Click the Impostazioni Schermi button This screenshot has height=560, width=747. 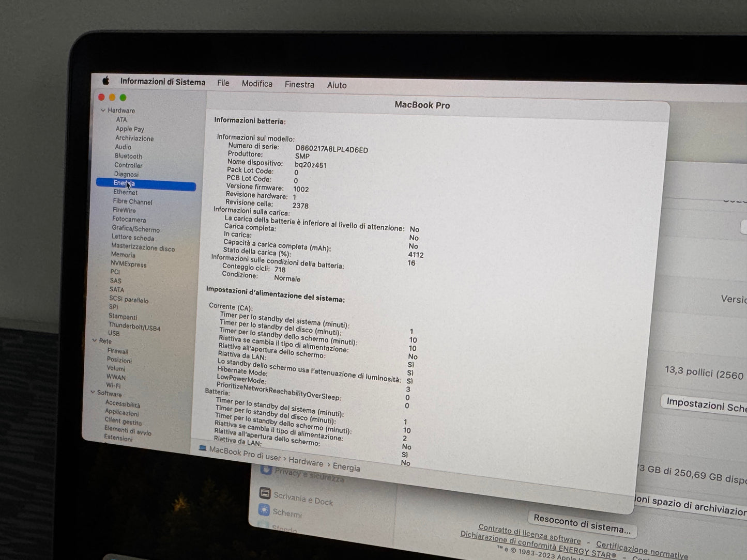(x=706, y=405)
